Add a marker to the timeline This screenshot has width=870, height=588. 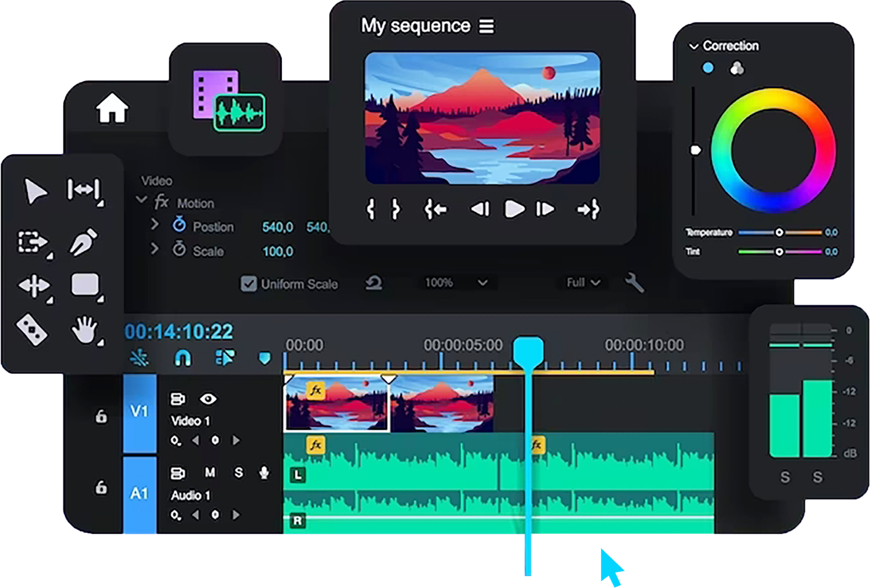(x=265, y=358)
